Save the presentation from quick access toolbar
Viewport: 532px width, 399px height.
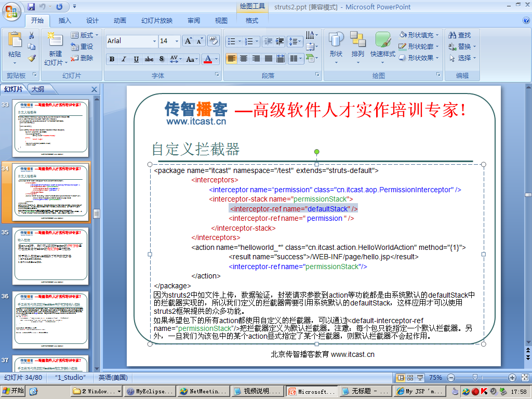pyautogui.click(x=31, y=6)
